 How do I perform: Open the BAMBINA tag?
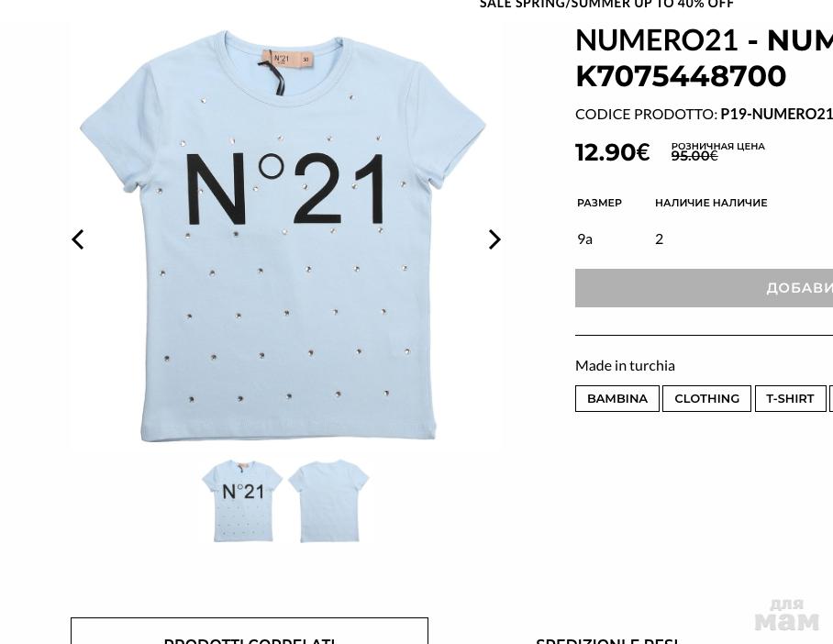[x=617, y=398]
